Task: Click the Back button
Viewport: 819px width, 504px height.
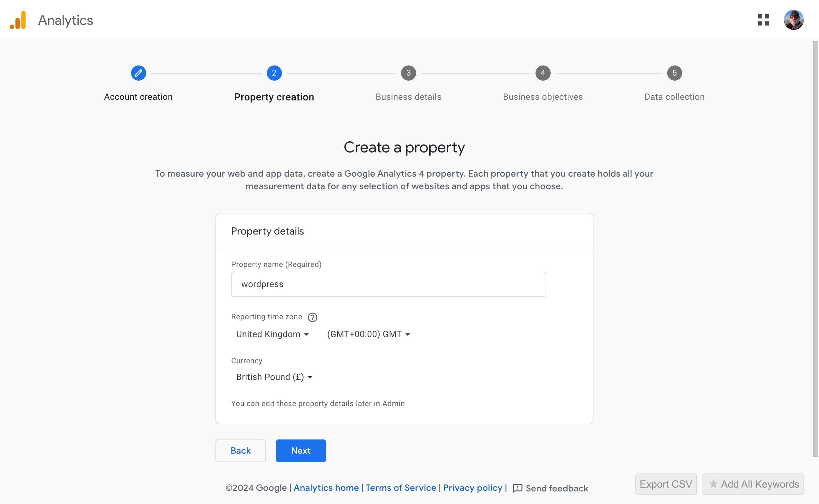Action: (x=240, y=451)
